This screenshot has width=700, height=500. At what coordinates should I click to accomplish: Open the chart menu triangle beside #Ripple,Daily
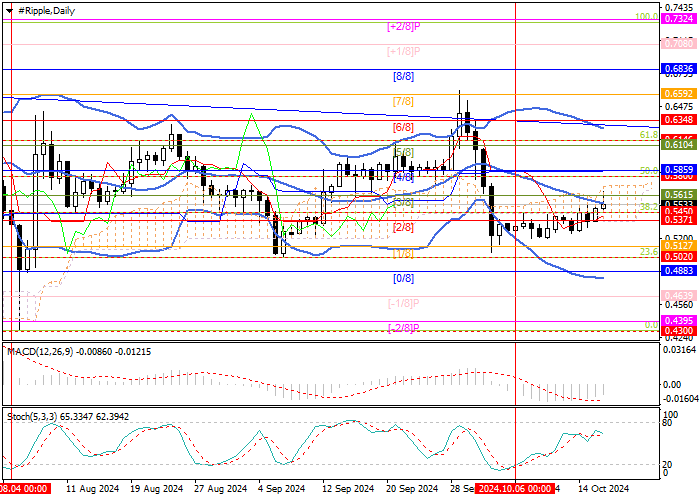pyautogui.click(x=9, y=11)
